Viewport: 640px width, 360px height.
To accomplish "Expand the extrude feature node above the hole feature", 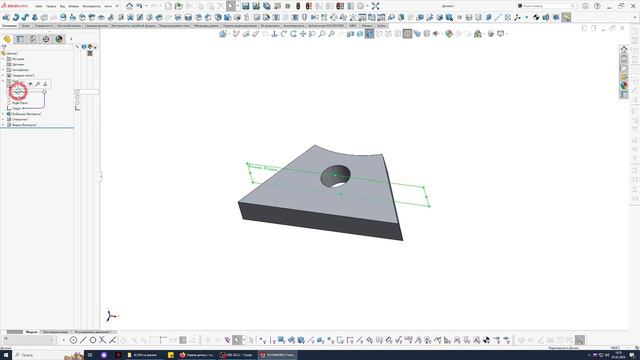I will click(3, 114).
